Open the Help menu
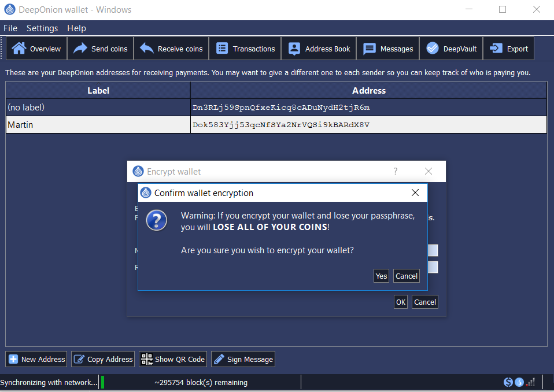This screenshot has height=392, width=554. [76, 28]
